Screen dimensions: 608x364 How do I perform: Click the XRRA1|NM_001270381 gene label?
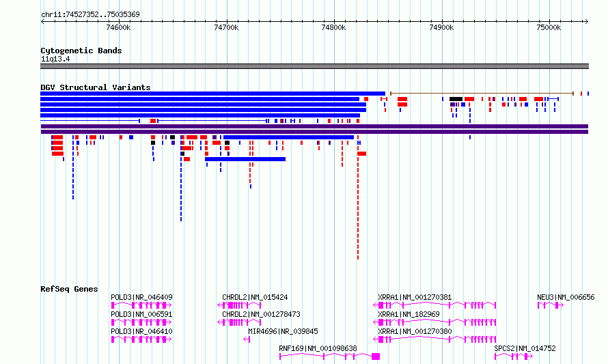415,297
